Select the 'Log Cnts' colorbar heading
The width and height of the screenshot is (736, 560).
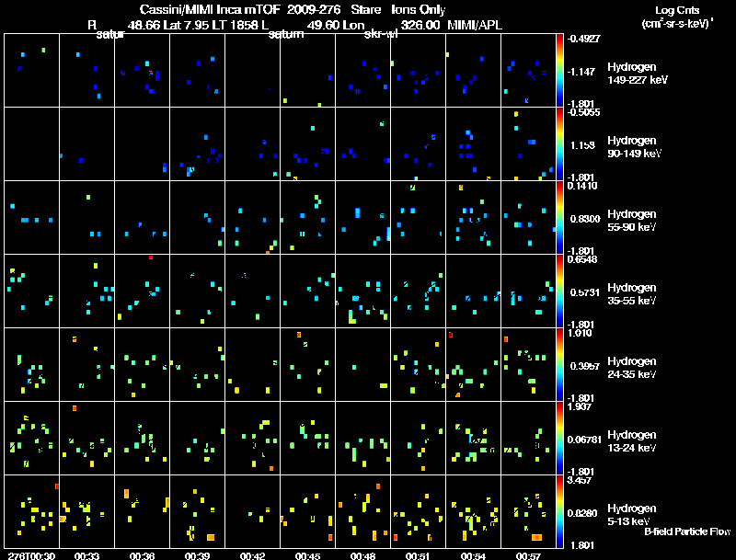tap(677, 10)
